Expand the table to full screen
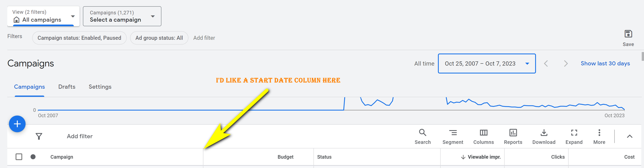 574,136
